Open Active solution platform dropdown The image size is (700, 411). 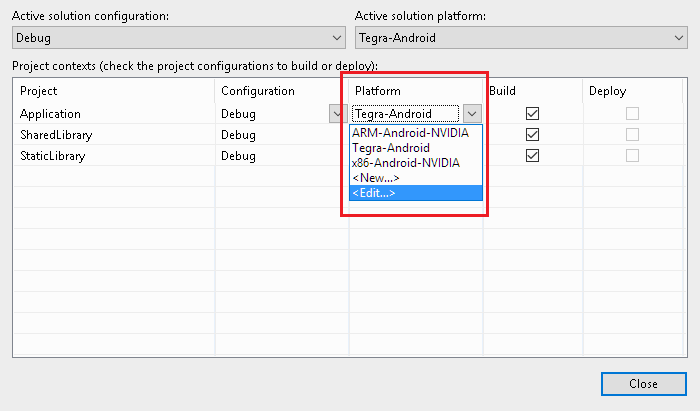521,37
